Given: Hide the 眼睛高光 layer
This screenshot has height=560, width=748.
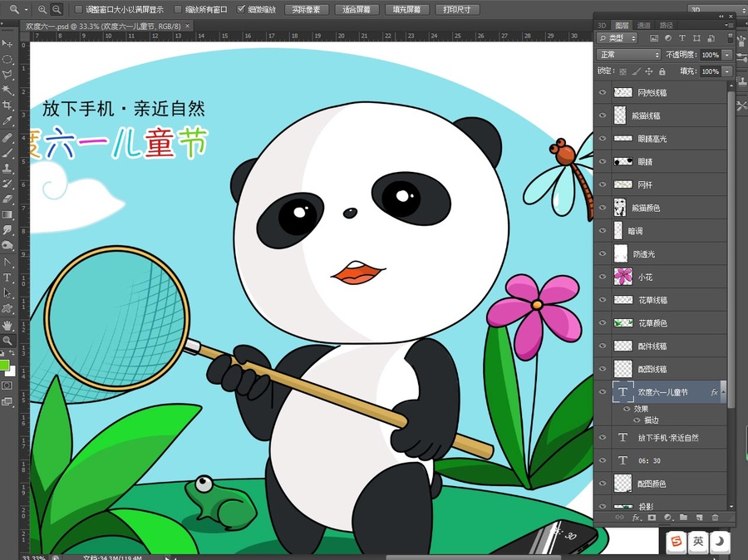Looking at the screenshot, I should tap(603, 138).
